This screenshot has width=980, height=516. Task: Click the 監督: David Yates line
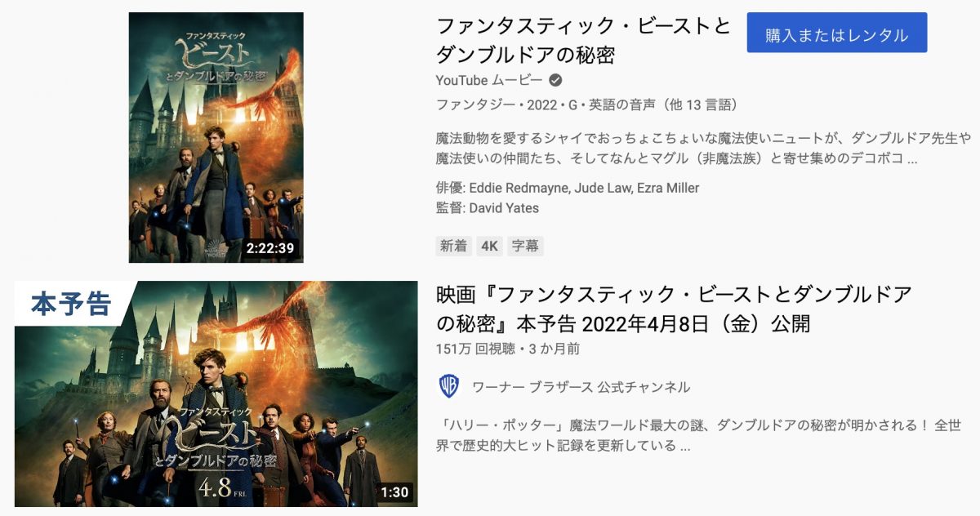(488, 208)
